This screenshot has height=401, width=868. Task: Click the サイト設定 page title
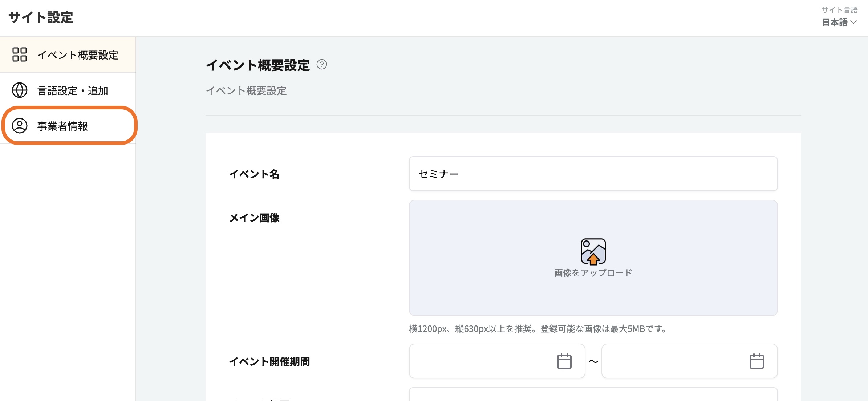(41, 17)
